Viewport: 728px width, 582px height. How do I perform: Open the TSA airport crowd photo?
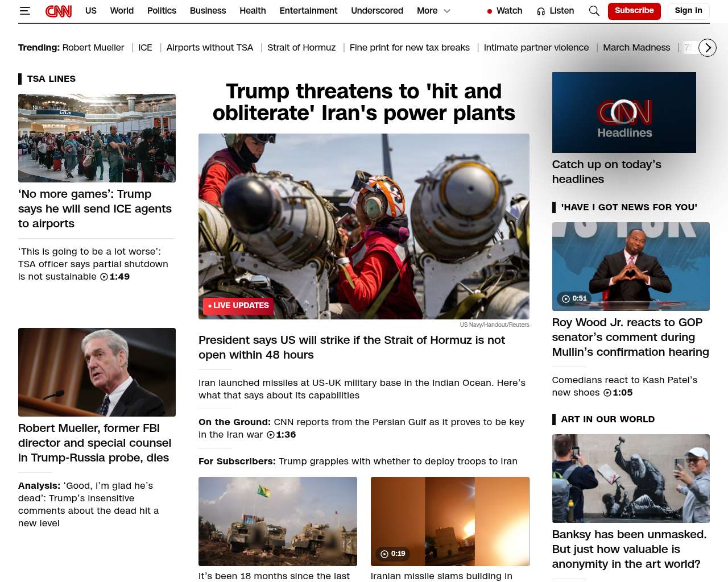97,138
